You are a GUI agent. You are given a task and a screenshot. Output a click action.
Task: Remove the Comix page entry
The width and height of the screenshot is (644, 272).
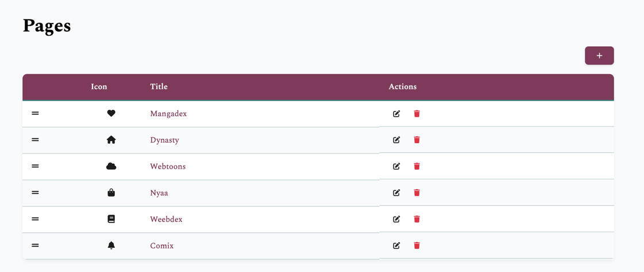[417, 246]
